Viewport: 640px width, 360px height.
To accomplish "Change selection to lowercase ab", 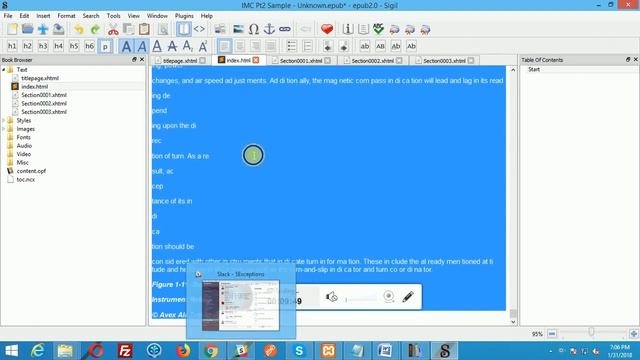I will click(364, 46).
